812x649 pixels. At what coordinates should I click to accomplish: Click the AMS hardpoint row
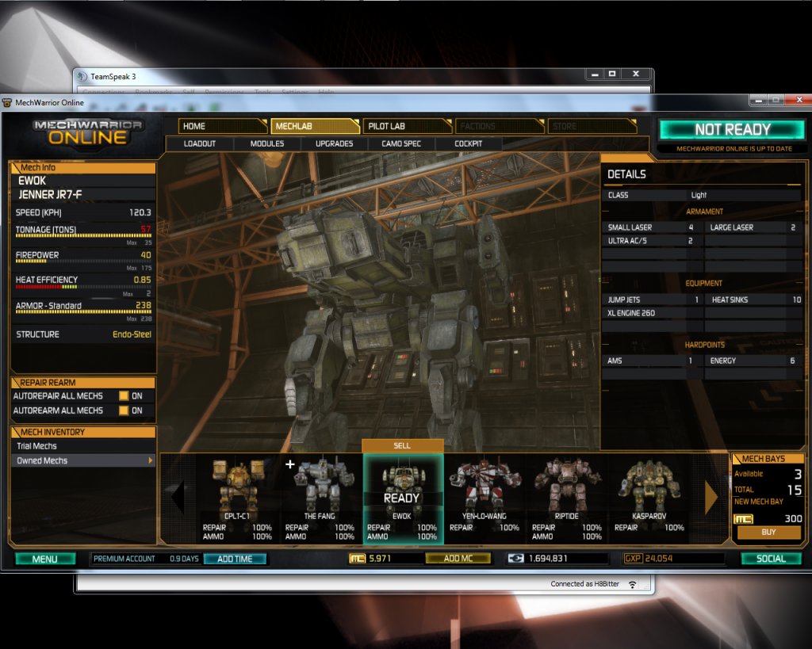(652, 361)
